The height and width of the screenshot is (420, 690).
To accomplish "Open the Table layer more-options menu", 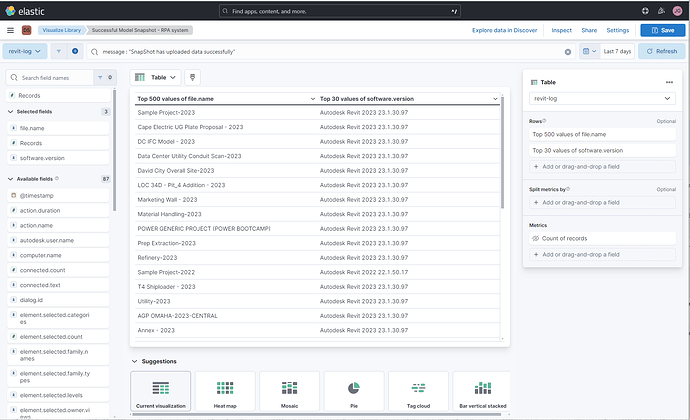I will click(x=669, y=82).
